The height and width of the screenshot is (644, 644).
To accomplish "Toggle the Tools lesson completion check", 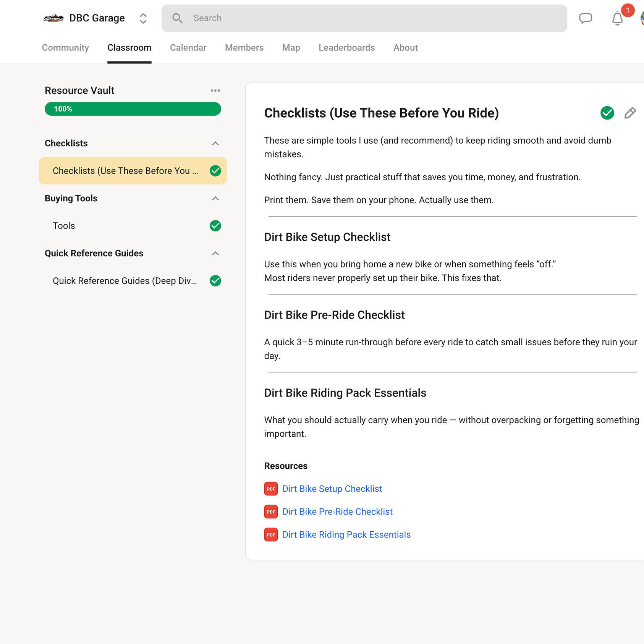I will click(215, 226).
